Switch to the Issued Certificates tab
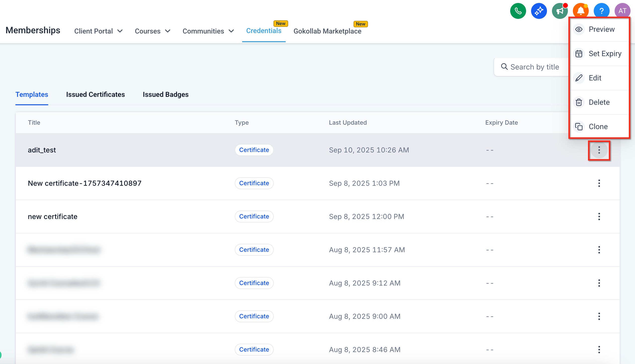The height and width of the screenshot is (364, 635). coord(95,95)
